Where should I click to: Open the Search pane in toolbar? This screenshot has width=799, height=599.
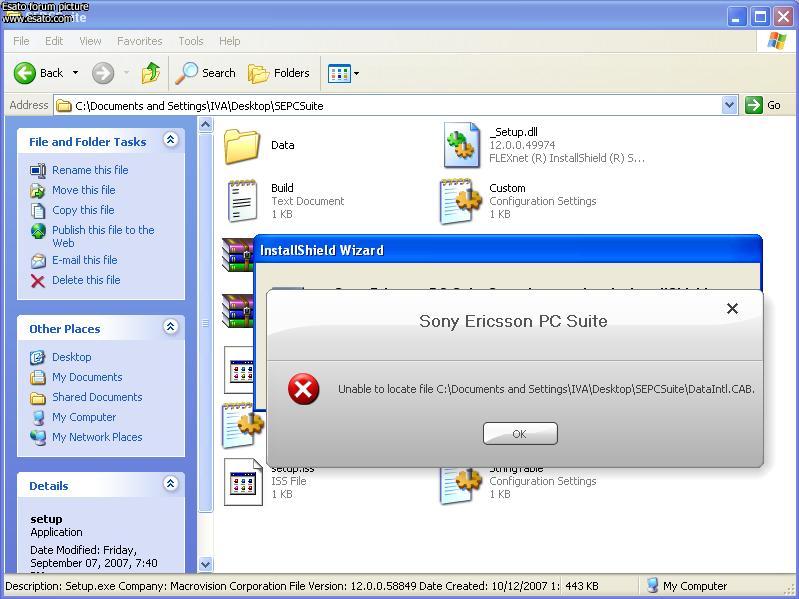[x=205, y=73]
